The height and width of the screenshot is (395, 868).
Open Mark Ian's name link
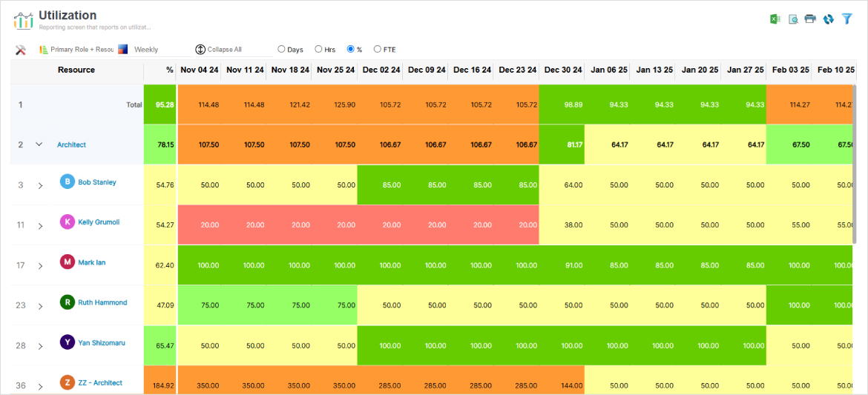[x=91, y=262]
